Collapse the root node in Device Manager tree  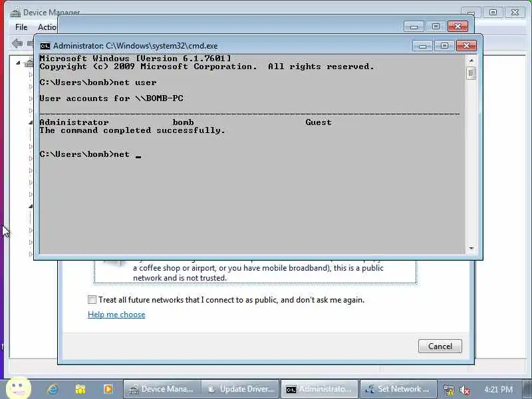pos(18,63)
